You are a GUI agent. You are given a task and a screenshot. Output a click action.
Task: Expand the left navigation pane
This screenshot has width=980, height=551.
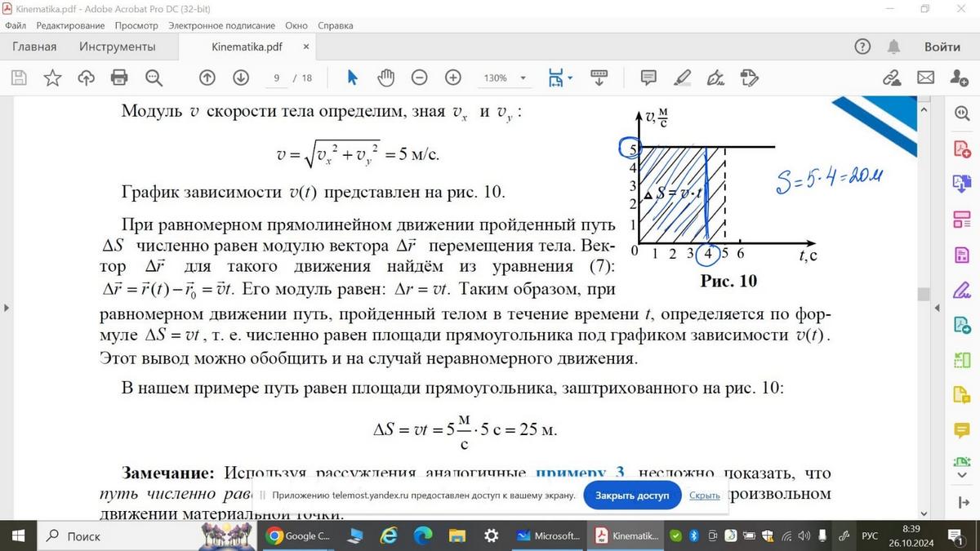pos(6,308)
